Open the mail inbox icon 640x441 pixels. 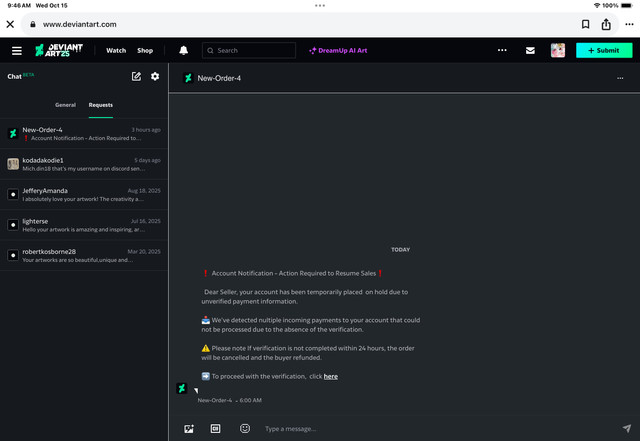pyautogui.click(x=530, y=50)
